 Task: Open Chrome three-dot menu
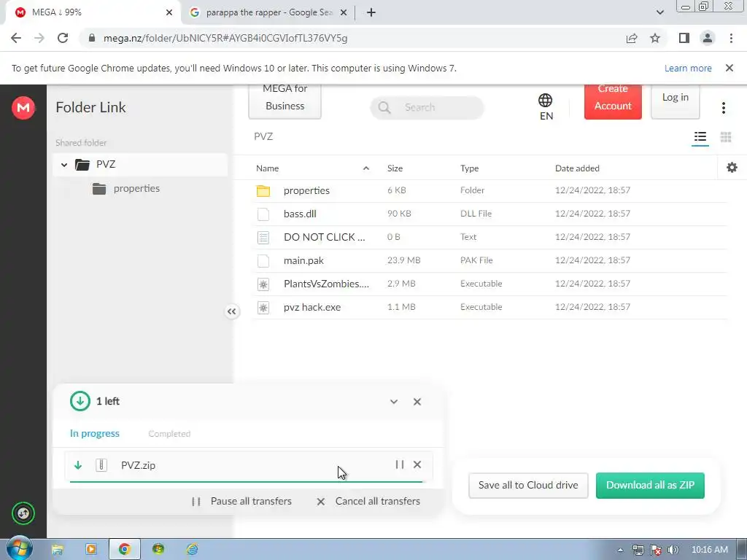[x=731, y=38]
